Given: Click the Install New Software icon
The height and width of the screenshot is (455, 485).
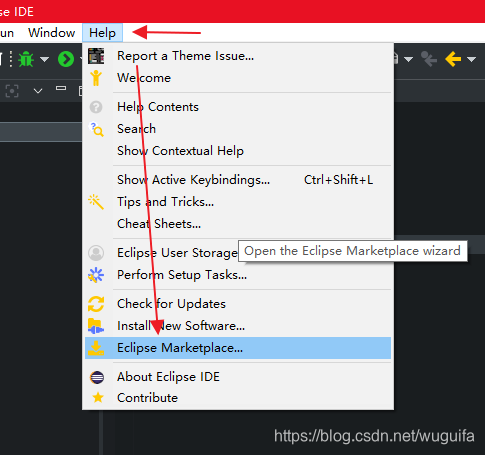Looking at the screenshot, I should (96, 326).
